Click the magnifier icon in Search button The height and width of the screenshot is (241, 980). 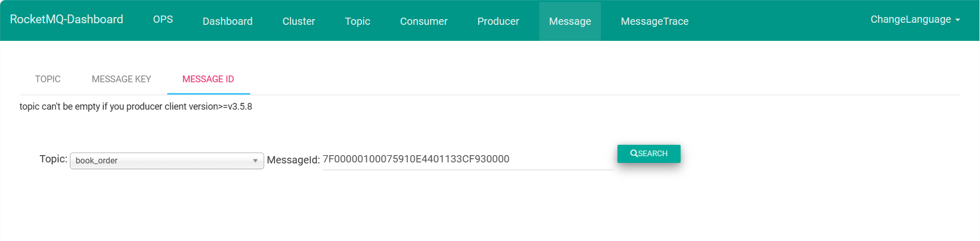pyautogui.click(x=633, y=154)
